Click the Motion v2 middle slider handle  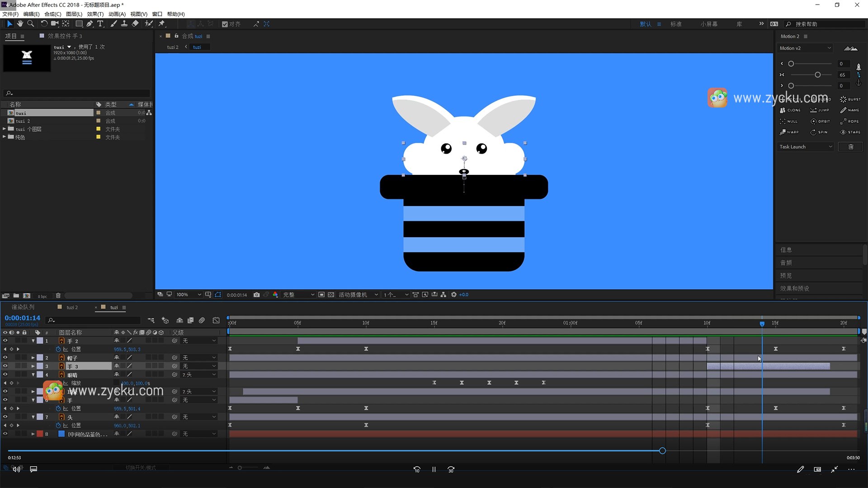click(817, 75)
